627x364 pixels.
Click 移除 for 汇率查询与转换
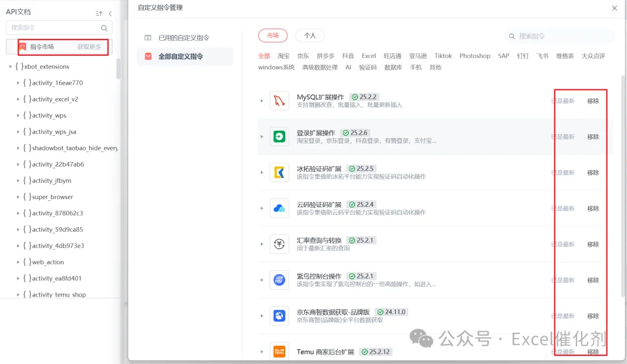593,244
